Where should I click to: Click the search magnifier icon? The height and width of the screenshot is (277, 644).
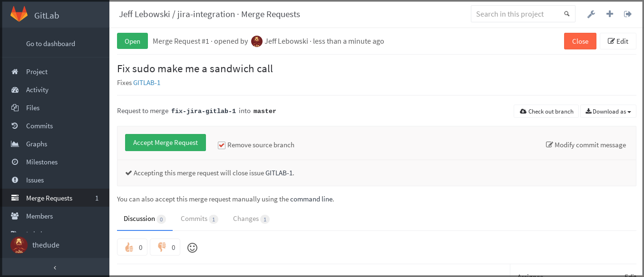click(566, 14)
